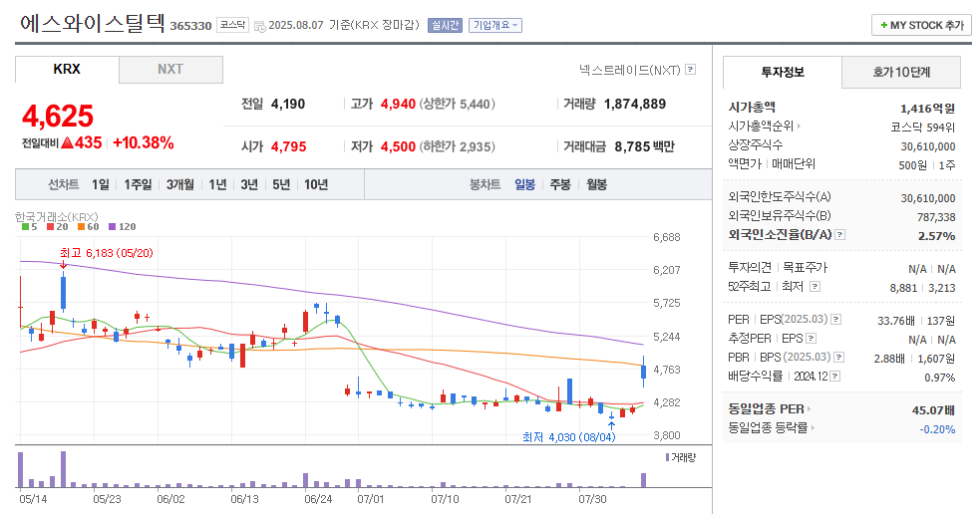980x514 pixels.
Task: Open help icon beside 52주최고 최저
Action: (x=815, y=286)
